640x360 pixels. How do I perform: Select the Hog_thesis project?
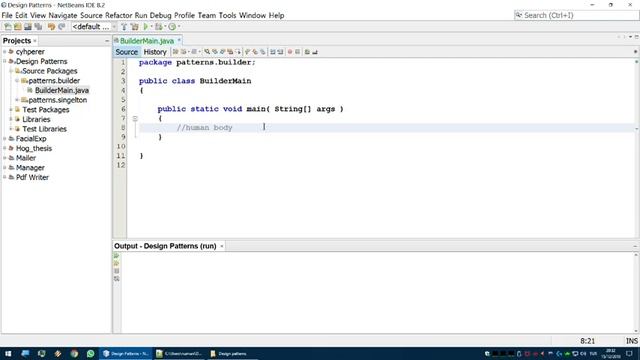click(x=34, y=148)
